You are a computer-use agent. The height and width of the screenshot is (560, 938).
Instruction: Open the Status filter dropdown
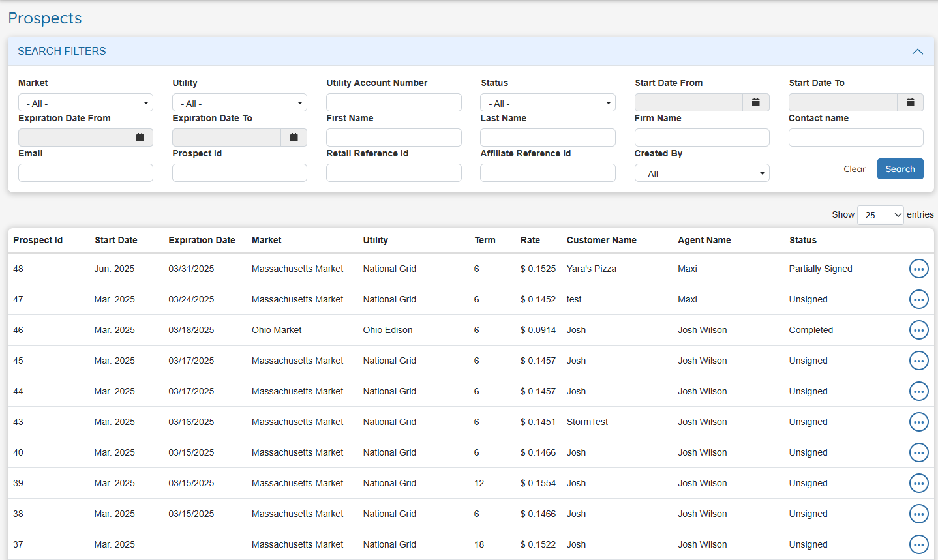pyautogui.click(x=548, y=102)
